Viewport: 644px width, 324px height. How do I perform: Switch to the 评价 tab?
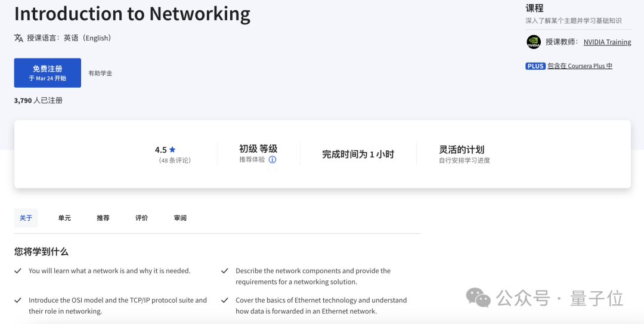[x=142, y=218]
